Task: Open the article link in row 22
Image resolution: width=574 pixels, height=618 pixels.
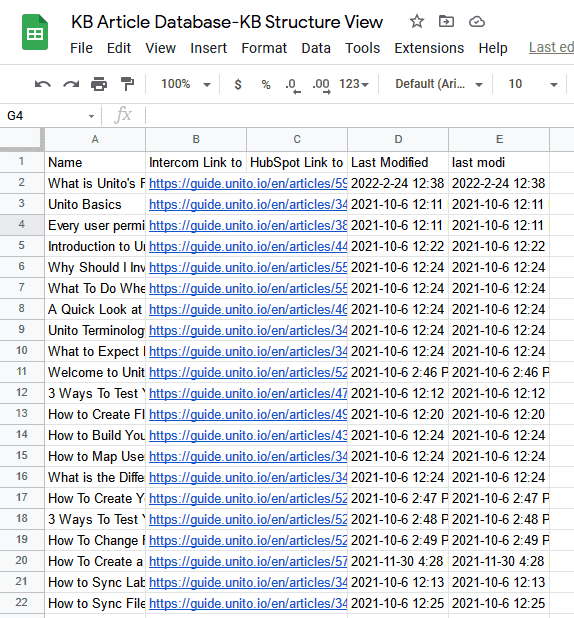Action: 248,603
